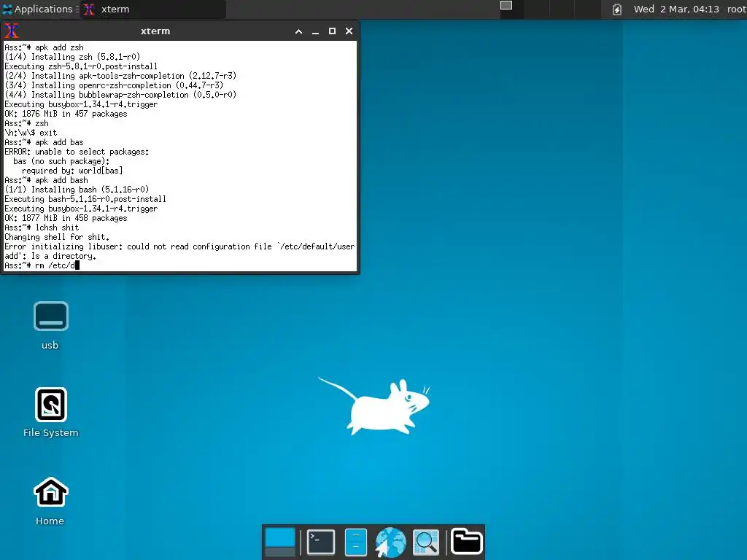This screenshot has height=560, width=747.
Task: Click the 'rm /etc/d' command prompt line
Action: pyautogui.click(x=42, y=265)
